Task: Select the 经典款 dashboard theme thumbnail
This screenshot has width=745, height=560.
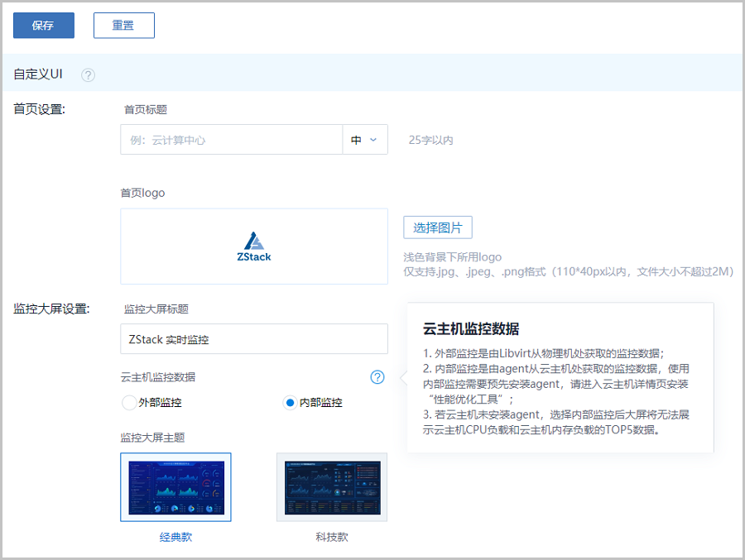Action: click(176, 487)
